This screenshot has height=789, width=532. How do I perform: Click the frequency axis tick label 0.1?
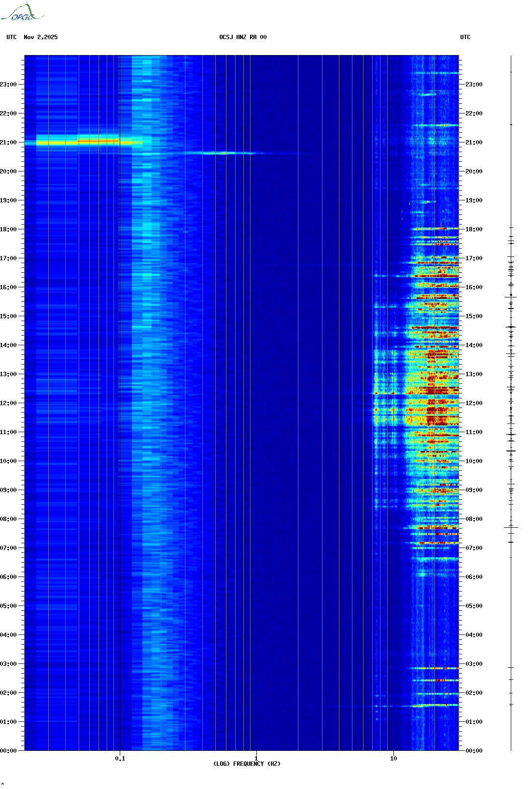(120, 759)
